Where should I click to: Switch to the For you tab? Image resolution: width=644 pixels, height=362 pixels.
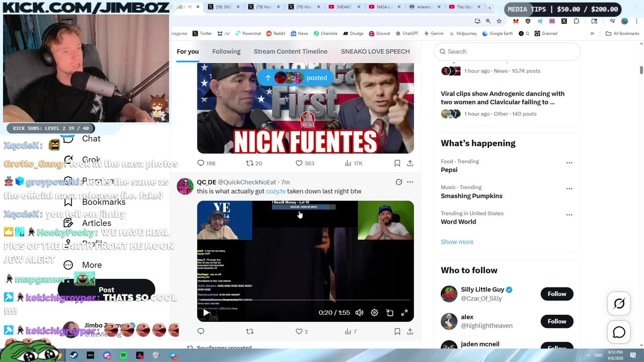[188, 51]
